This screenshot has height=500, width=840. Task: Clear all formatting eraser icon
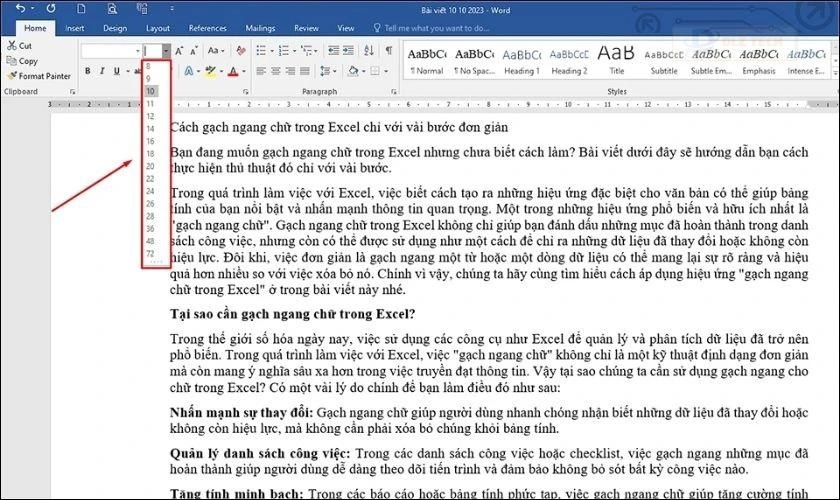pyautogui.click(x=241, y=51)
